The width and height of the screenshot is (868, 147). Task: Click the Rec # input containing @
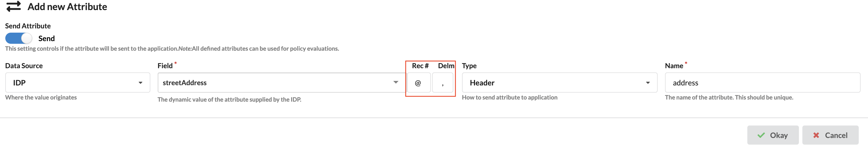click(418, 83)
